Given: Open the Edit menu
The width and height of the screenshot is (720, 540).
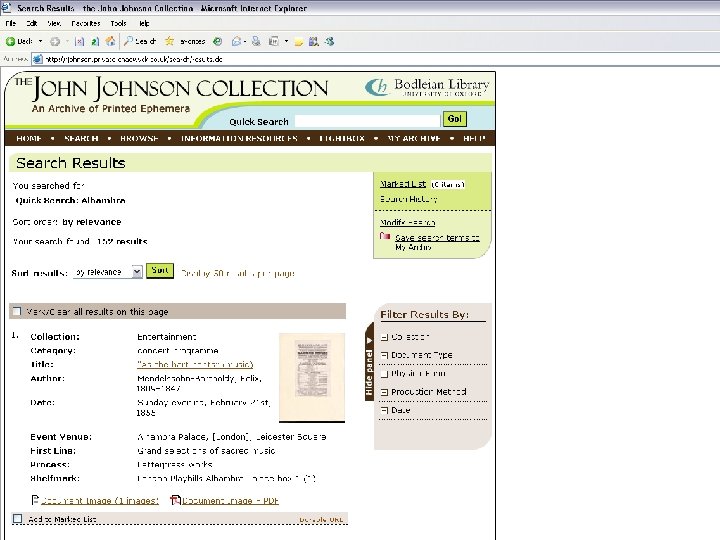Looking at the screenshot, I should [x=32, y=23].
